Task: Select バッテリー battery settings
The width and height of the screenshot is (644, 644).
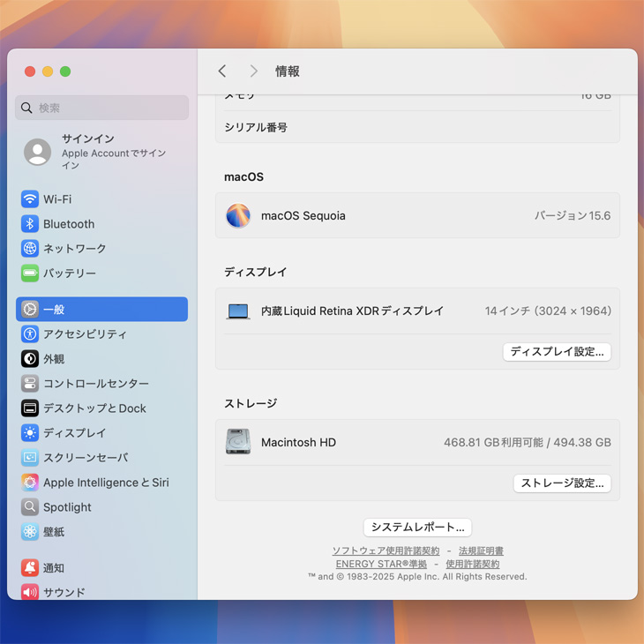Action: coord(69,273)
